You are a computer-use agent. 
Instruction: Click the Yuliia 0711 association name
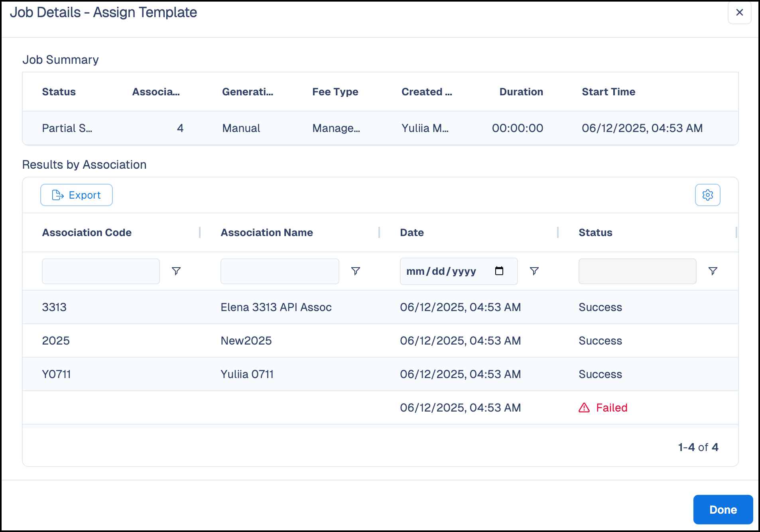247,374
